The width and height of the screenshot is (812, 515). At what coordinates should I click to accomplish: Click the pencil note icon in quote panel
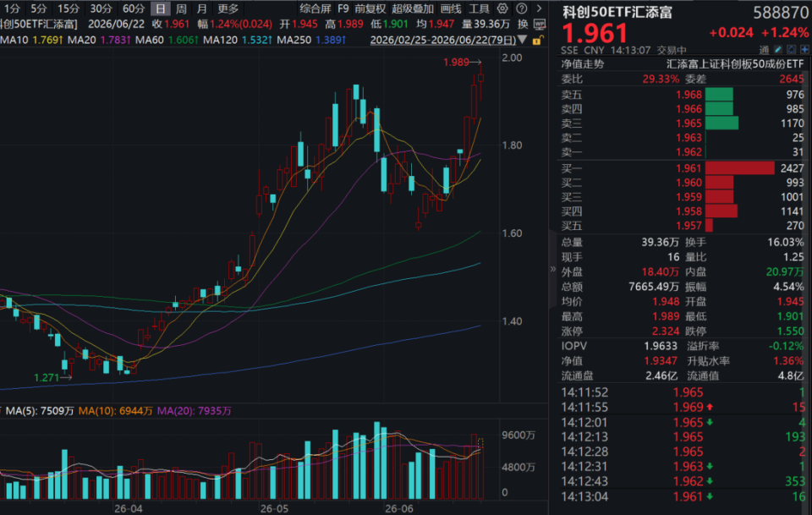778,50
